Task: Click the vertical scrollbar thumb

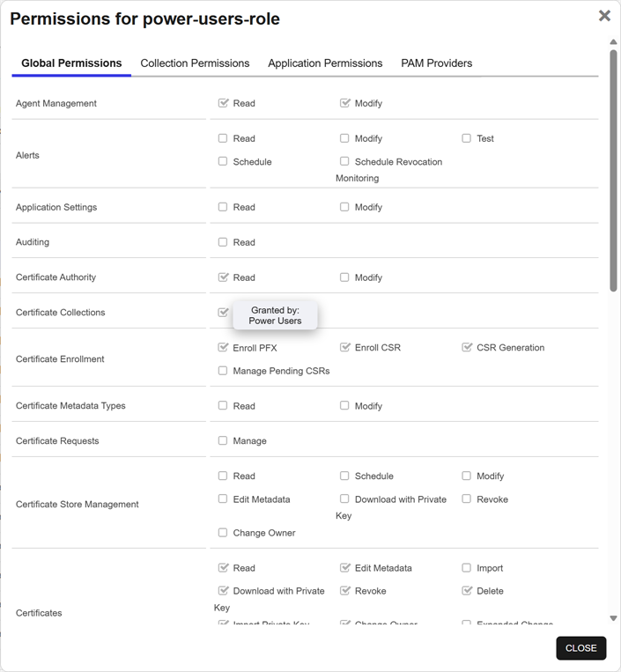Action: tap(613, 171)
